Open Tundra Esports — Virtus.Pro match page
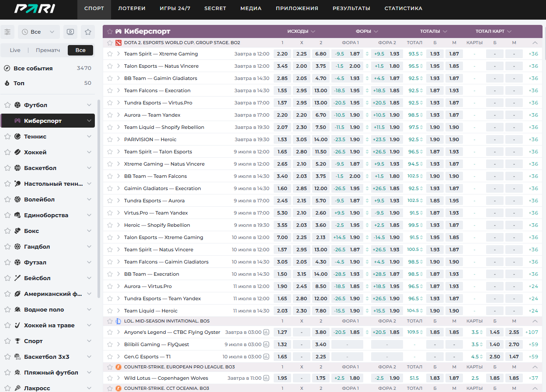This screenshot has height=392, width=546. coord(158,103)
